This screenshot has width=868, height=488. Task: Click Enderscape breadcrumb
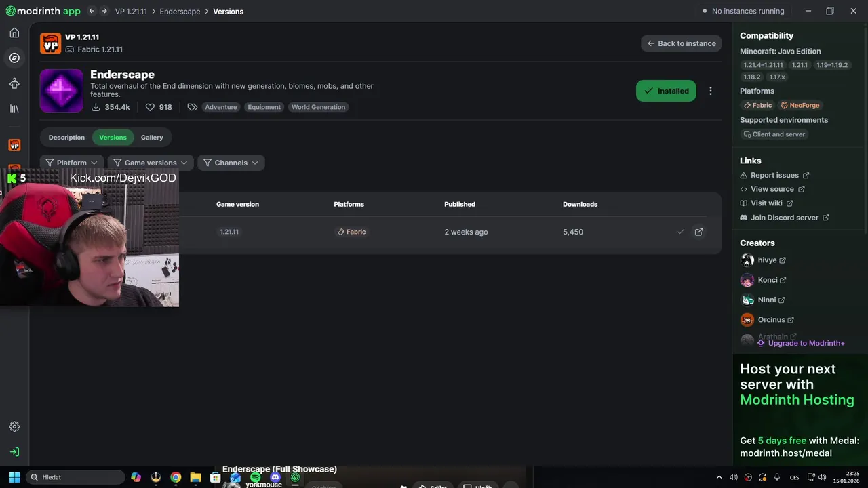point(180,12)
